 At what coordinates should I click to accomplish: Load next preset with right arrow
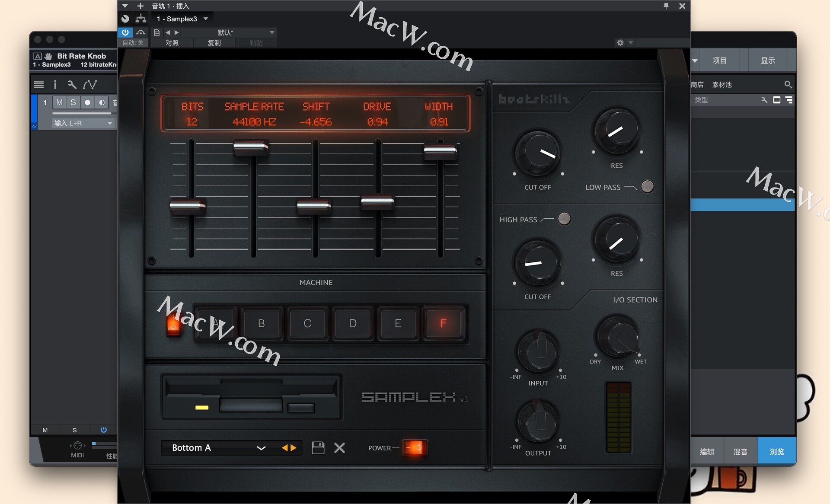coord(176,32)
